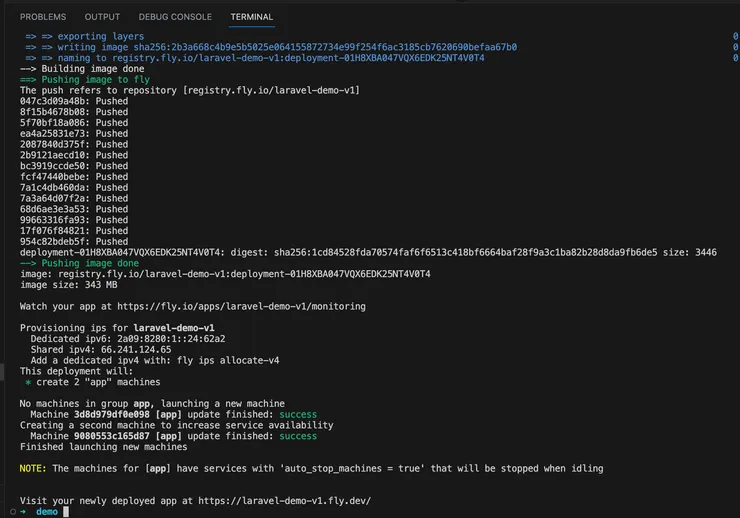
Task: Click layer ea4a25831e73 Pushed line
Action: point(74,134)
